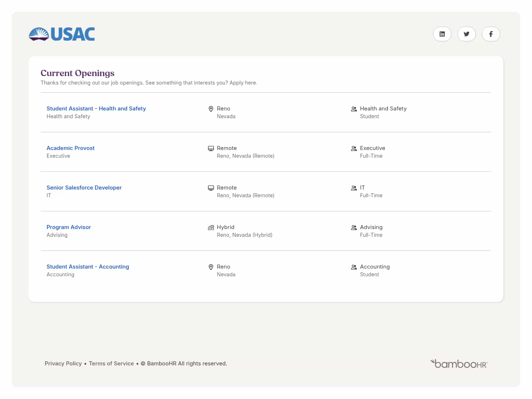Click the department icon beside Advising

pos(354,228)
